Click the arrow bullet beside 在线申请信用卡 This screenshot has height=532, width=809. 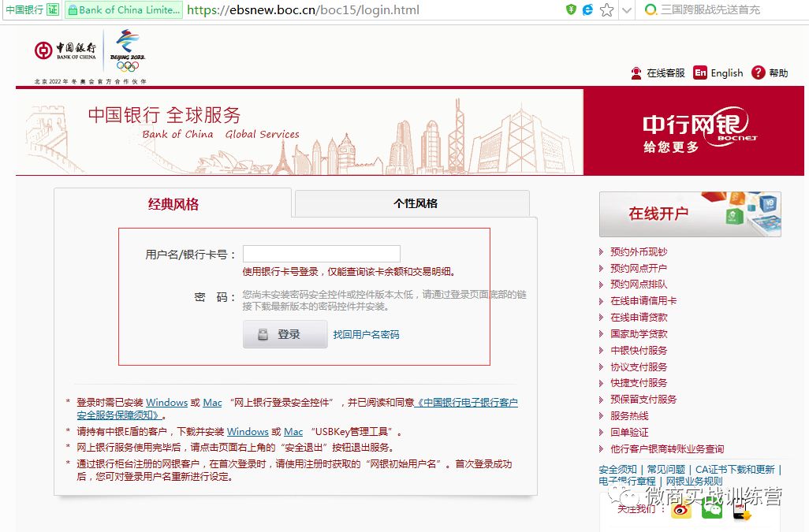pyautogui.click(x=601, y=300)
